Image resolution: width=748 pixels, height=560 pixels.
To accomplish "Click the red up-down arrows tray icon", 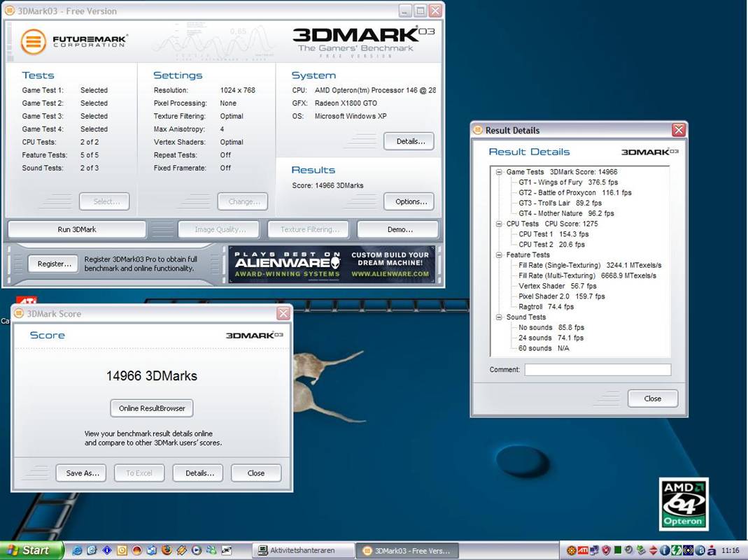I will (653, 550).
